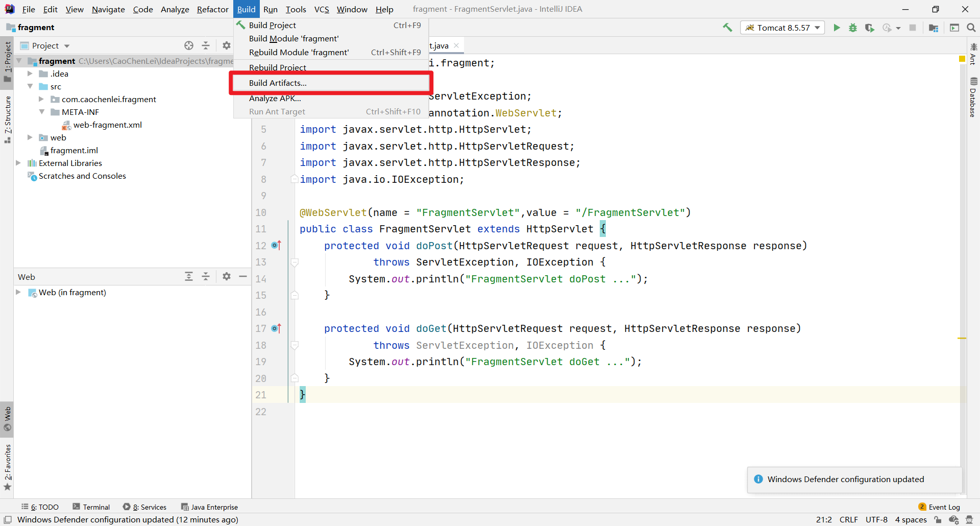Viewport: 980px width, 526px height.
Task: Open the 6: TODO tool window
Action: point(40,507)
